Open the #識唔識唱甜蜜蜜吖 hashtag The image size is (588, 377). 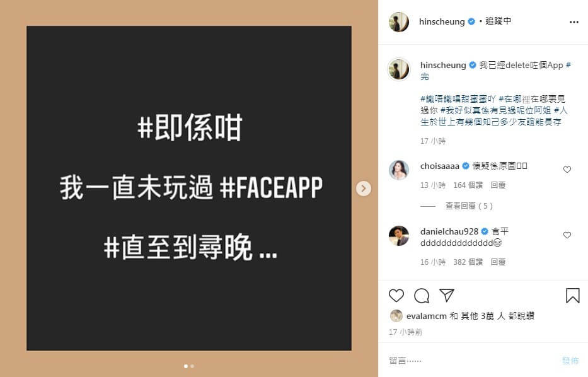pyautogui.click(x=458, y=99)
